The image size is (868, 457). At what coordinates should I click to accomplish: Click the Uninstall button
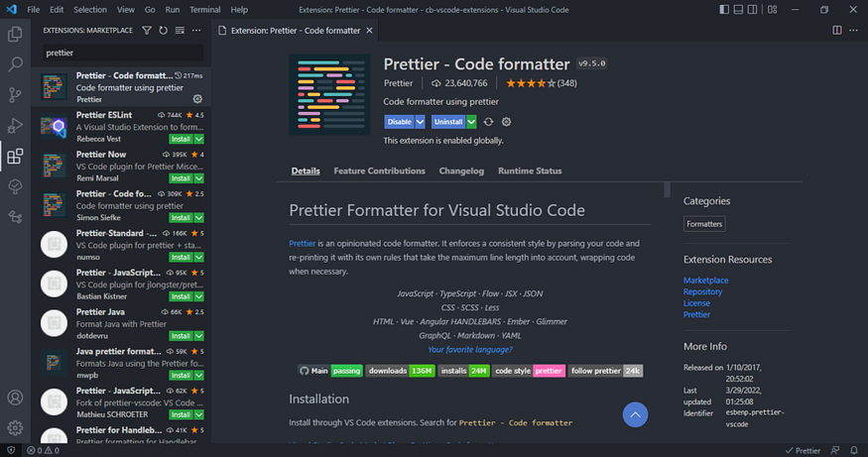click(448, 122)
